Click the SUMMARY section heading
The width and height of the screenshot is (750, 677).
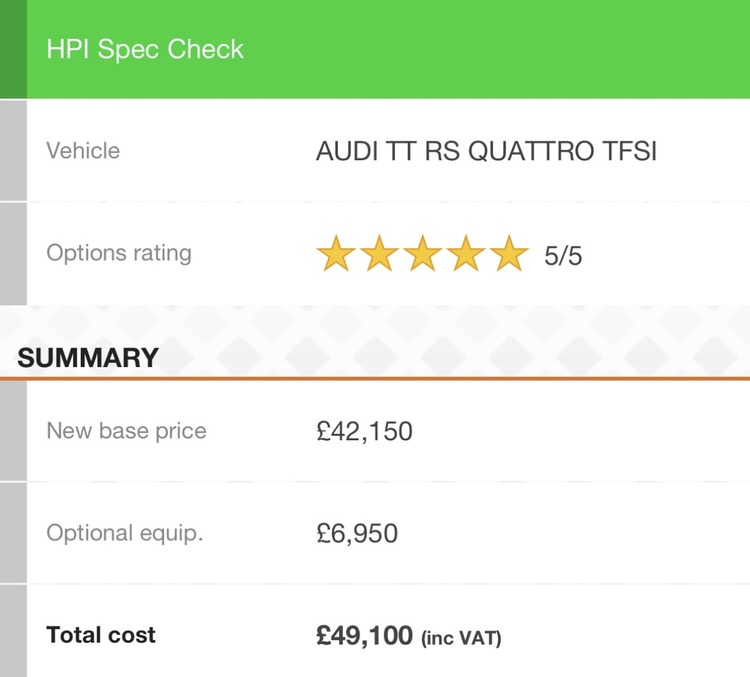tap(88, 357)
